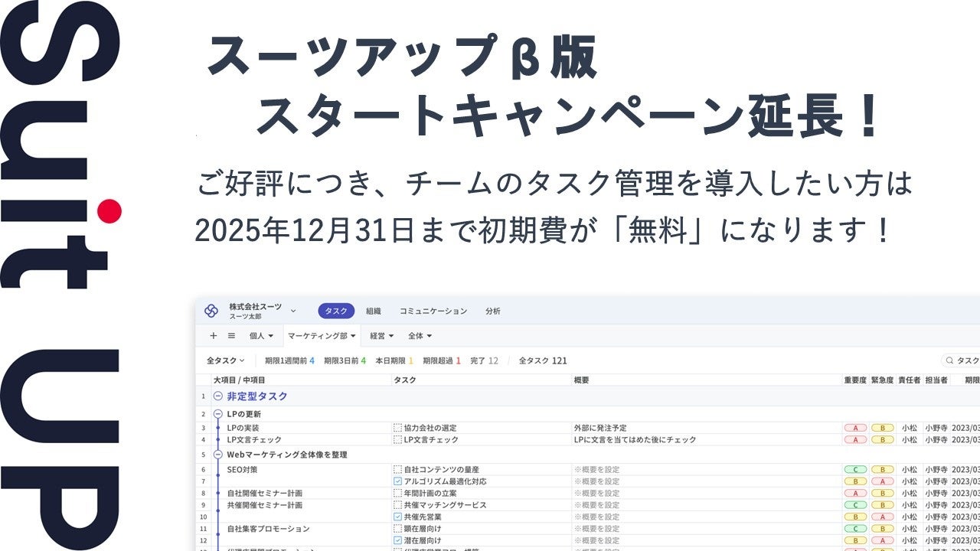Click the 責任者 column header
This screenshot has height=551, width=980.
pyautogui.click(x=909, y=380)
